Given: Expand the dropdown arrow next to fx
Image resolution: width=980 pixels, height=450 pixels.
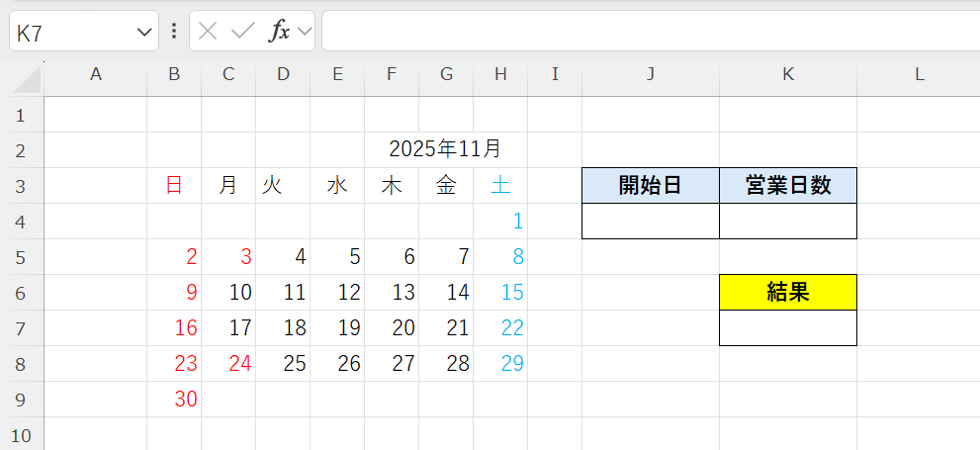Looking at the screenshot, I should pos(305,32).
